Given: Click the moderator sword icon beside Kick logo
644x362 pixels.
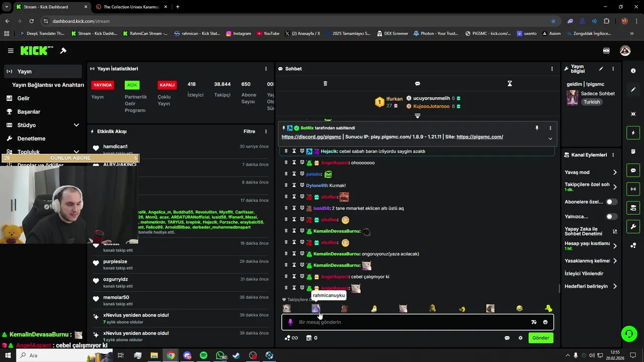Looking at the screenshot, I should (63, 51).
